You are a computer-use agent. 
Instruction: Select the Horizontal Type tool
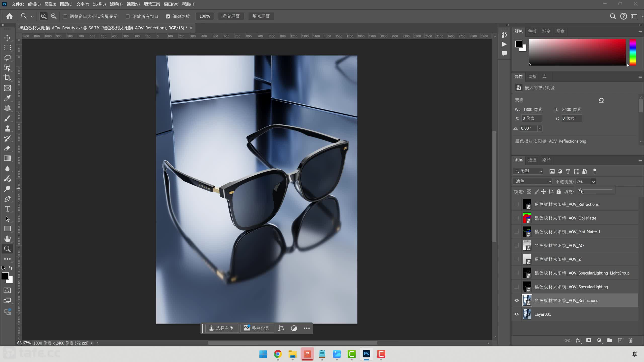[7, 209]
